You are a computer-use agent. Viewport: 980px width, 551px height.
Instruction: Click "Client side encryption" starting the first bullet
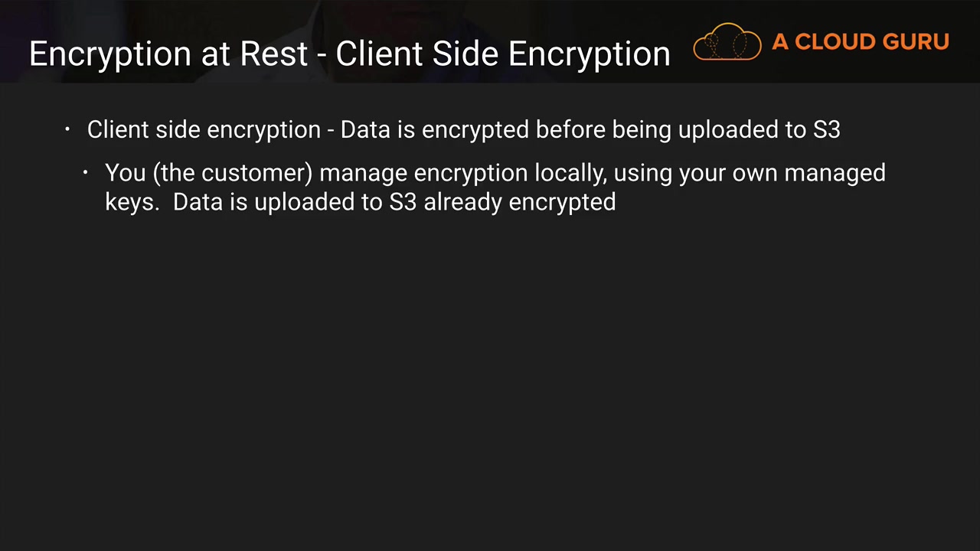click(x=204, y=130)
